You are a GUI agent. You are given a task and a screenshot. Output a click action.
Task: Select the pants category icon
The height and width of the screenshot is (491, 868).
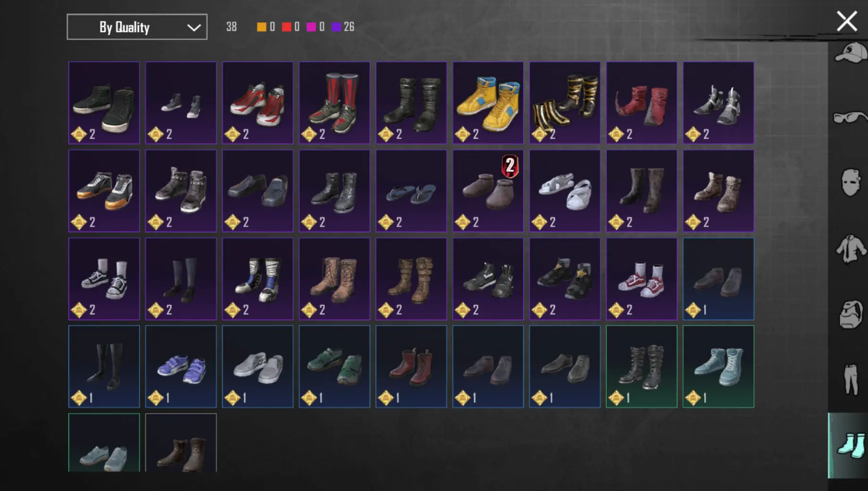click(x=851, y=379)
